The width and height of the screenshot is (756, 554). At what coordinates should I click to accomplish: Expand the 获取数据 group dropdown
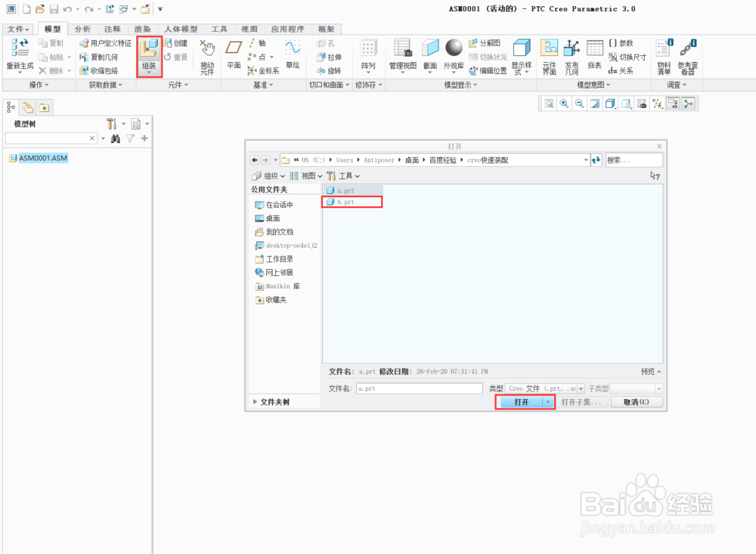coord(106,85)
